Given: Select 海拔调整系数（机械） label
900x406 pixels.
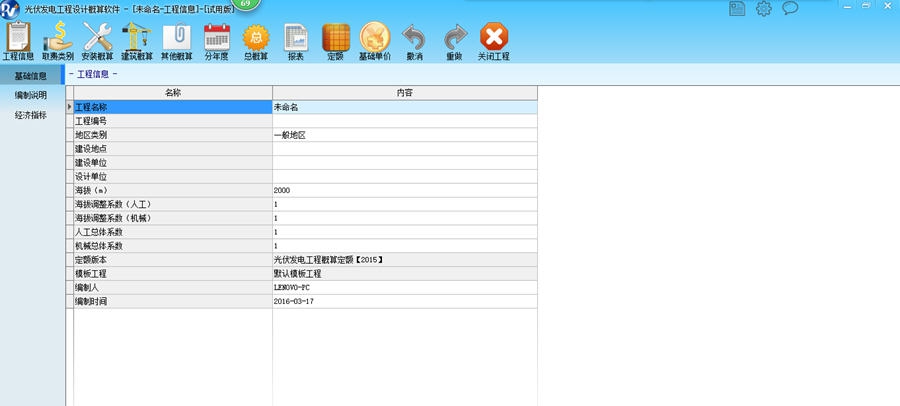Looking at the screenshot, I should pyautogui.click(x=173, y=218).
